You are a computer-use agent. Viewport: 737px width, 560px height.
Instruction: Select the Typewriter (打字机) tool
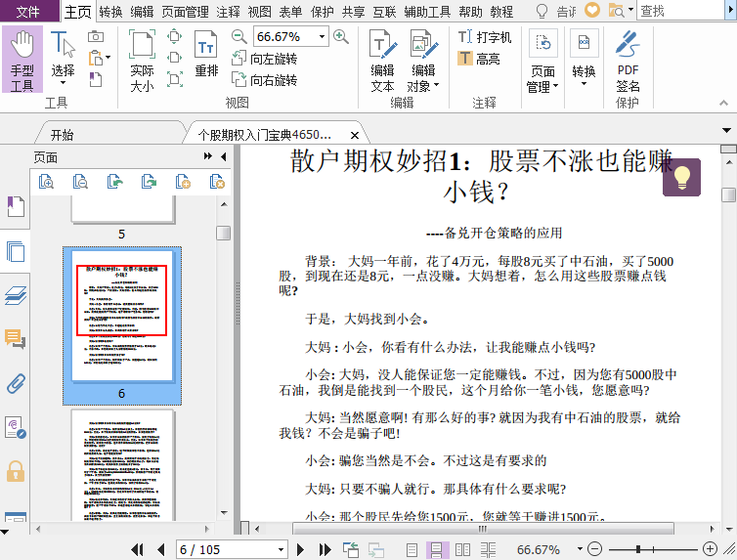click(484, 37)
